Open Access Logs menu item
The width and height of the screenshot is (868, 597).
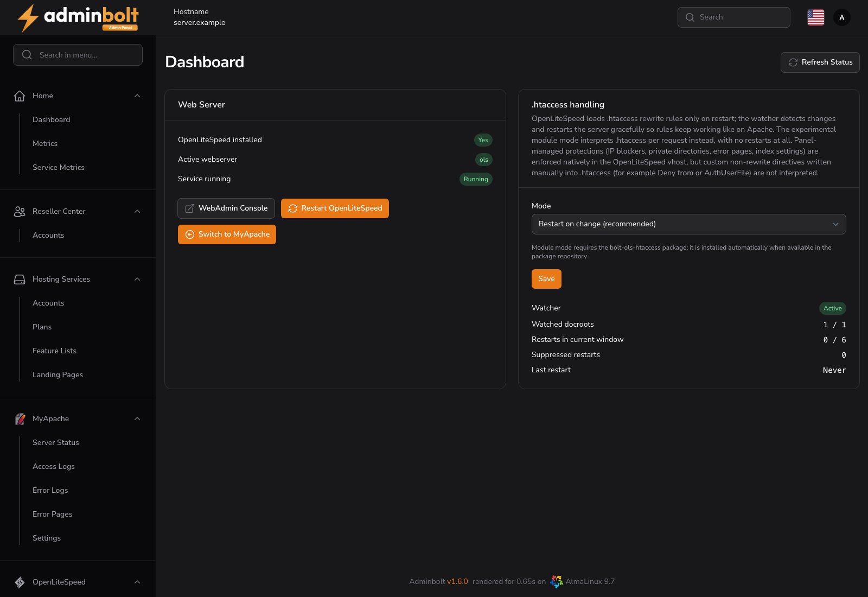(54, 467)
